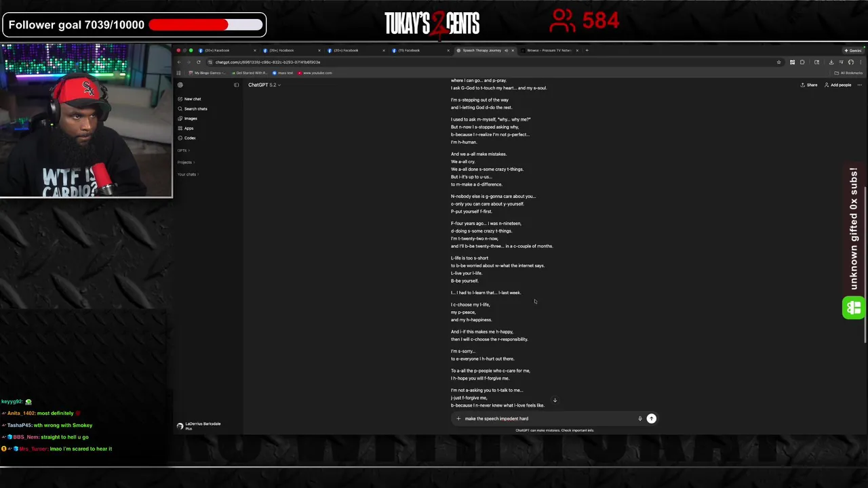Close the Speech Therapy Journey tab
868x488 pixels.
coord(513,50)
